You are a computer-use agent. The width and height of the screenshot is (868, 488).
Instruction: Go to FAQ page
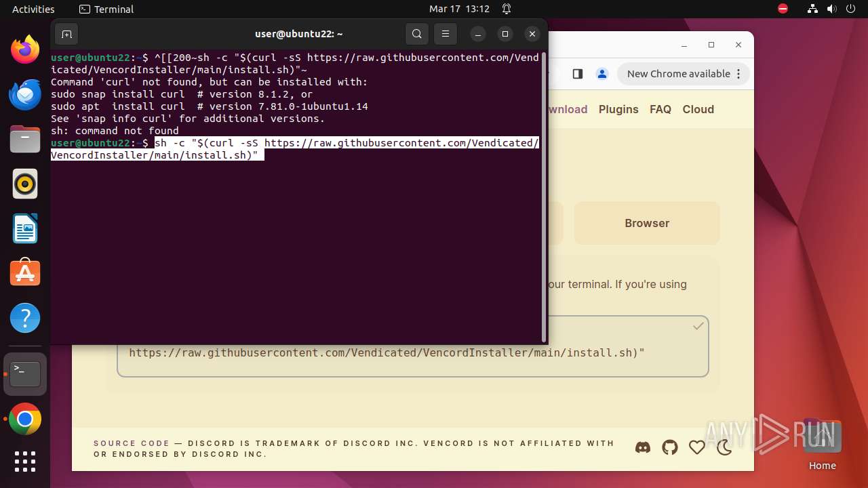pyautogui.click(x=660, y=109)
